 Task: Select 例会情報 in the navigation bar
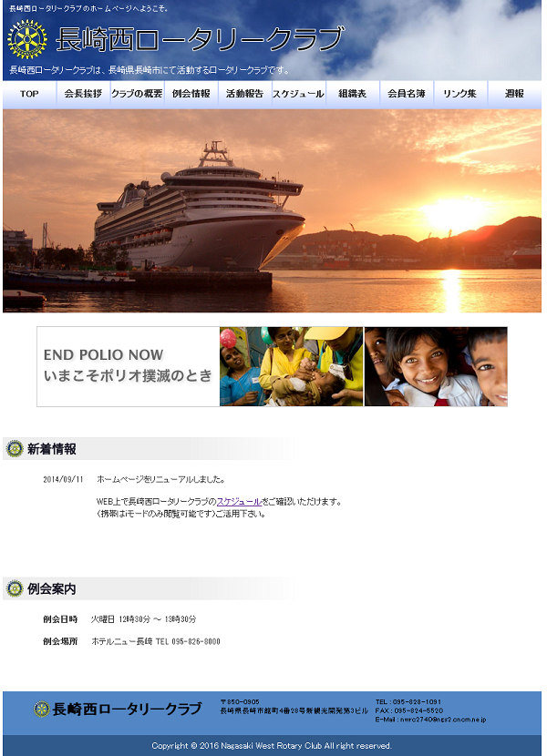[191, 94]
